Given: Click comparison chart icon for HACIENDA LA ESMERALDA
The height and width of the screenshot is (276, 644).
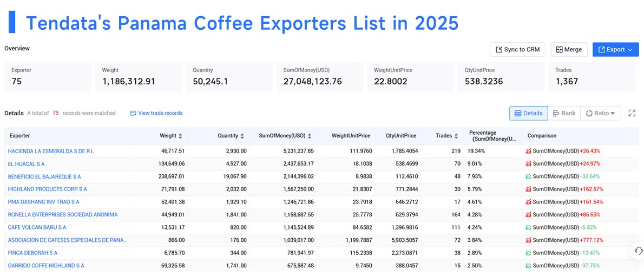Looking at the screenshot, I should [529, 151].
